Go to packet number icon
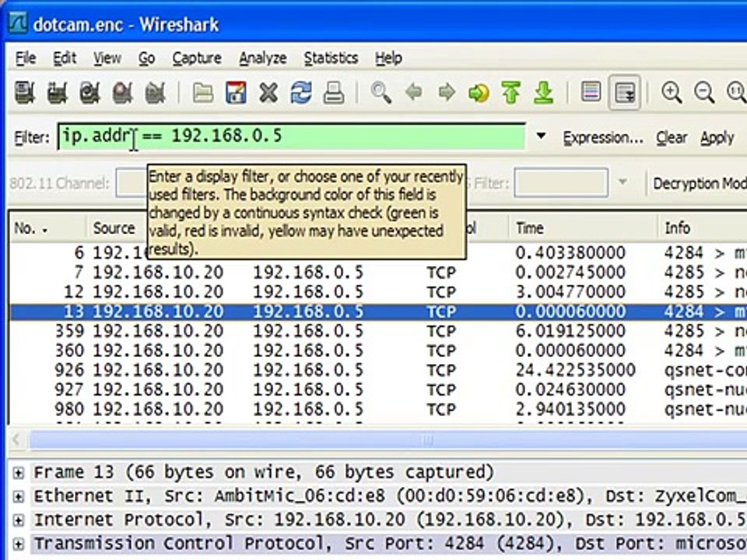The height and width of the screenshot is (560, 747). click(479, 93)
